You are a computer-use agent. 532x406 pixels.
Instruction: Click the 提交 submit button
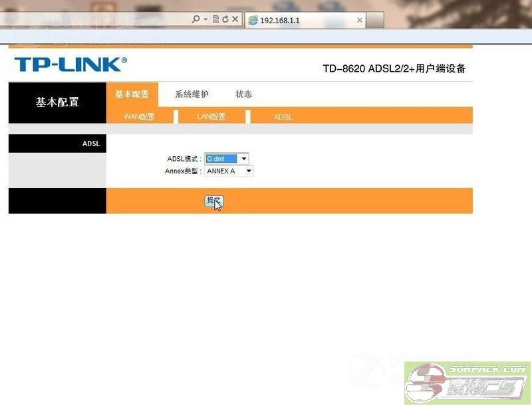click(213, 200)
